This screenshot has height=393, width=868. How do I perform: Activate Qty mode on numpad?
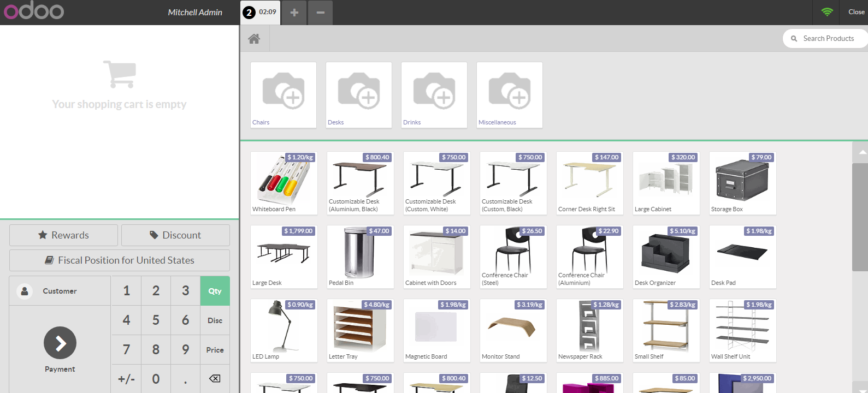(215, 291)
